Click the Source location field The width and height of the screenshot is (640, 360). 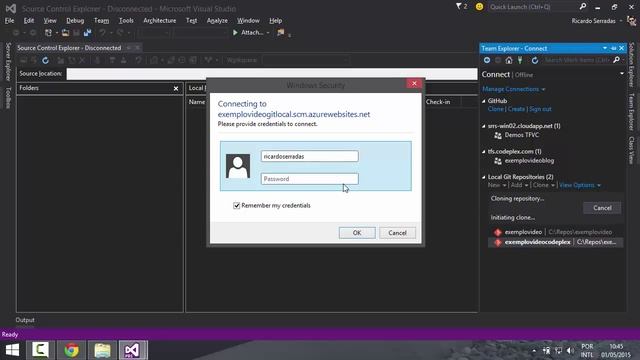pyautogui.click(x=272, y=74)
